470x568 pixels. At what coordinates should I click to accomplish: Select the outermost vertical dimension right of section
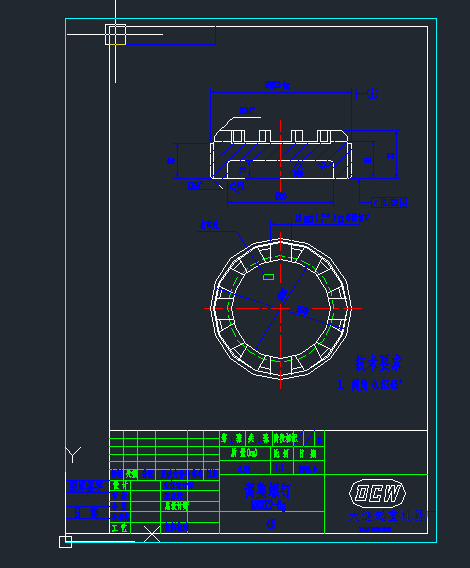(x=390, y=156)
